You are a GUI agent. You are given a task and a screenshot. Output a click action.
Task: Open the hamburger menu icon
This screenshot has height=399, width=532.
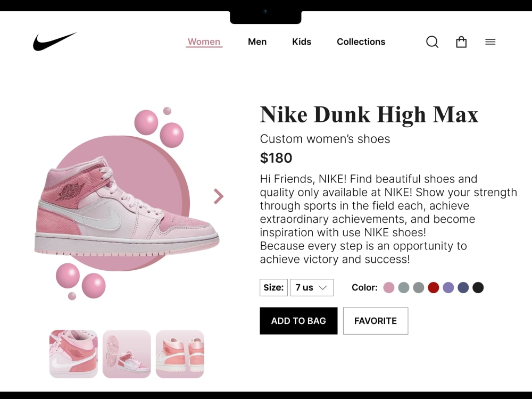(x=491, y=42)
